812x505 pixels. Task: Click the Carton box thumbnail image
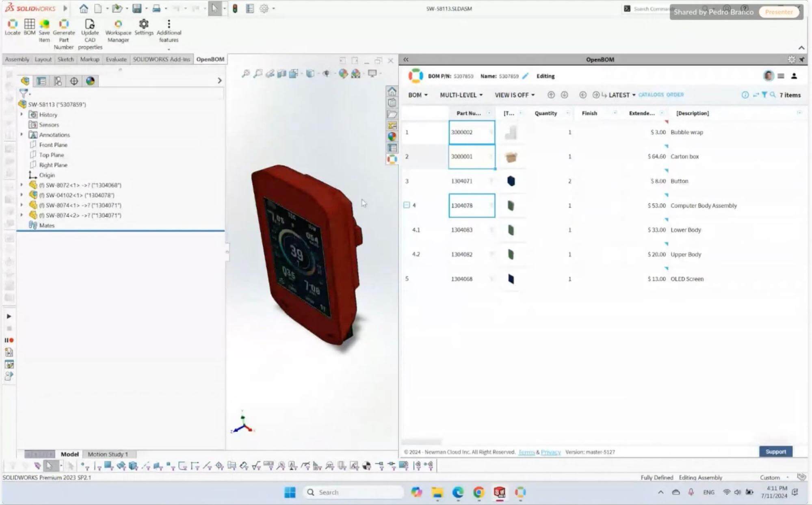(511, 157)
